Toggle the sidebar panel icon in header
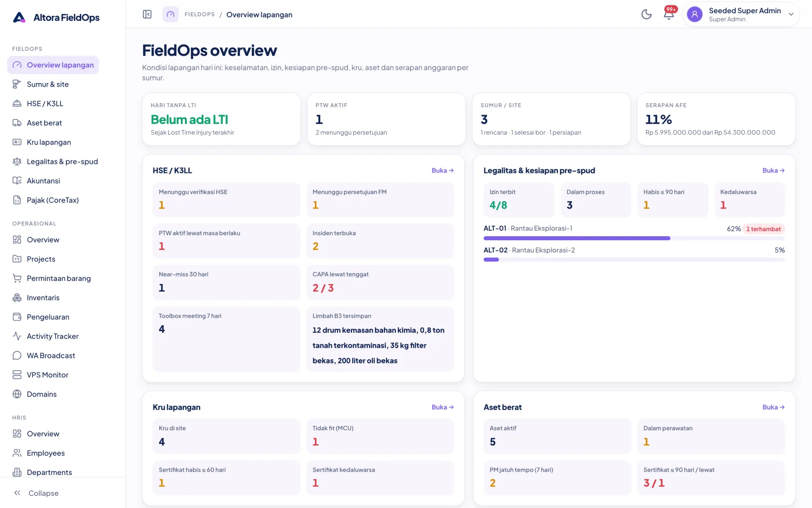 click(x=147, y=14)
